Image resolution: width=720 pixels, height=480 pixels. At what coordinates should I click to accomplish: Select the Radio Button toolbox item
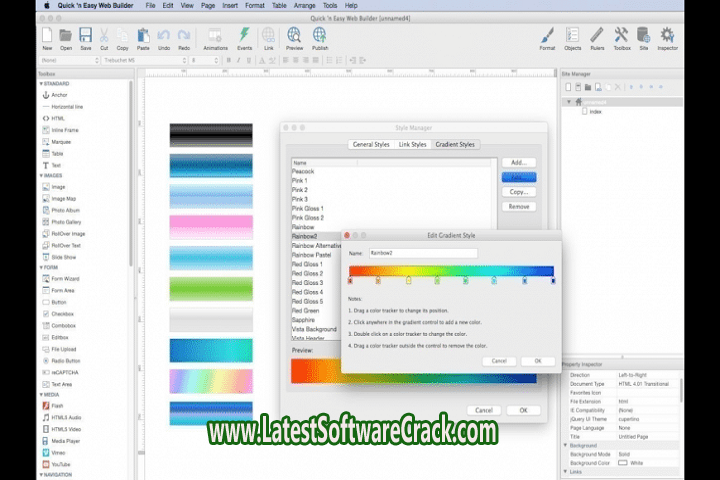[68, 360]
